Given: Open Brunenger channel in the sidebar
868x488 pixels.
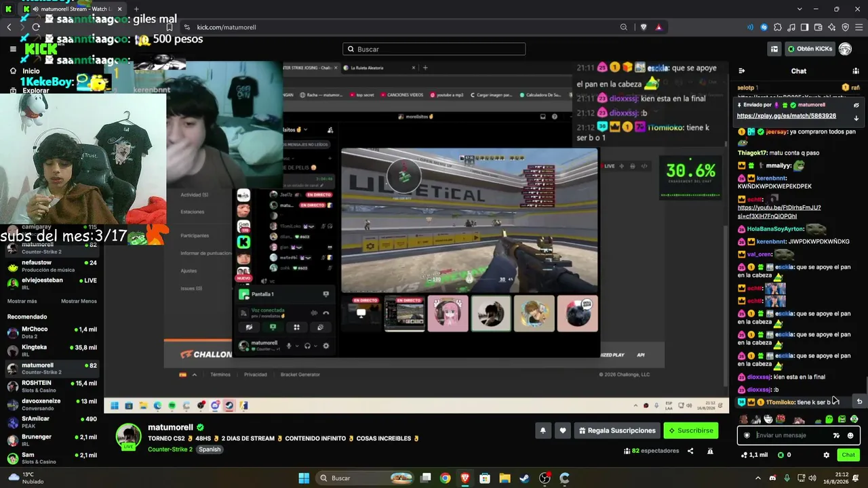Looking at the screenshot, I should [x=52, y=440].
